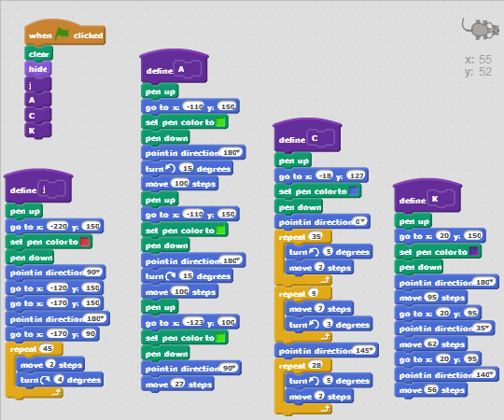Click the 'hide' looks block
This screenshot has height=420, width=504.
(x=38, y=69)
